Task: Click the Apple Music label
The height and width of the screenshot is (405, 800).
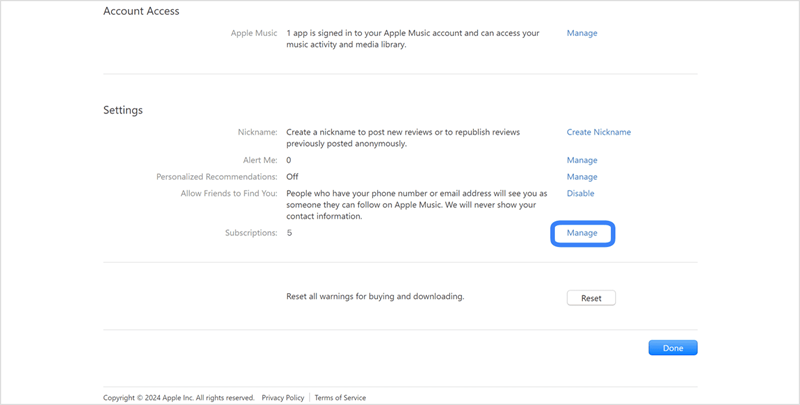Action: (x=254, y=33)
